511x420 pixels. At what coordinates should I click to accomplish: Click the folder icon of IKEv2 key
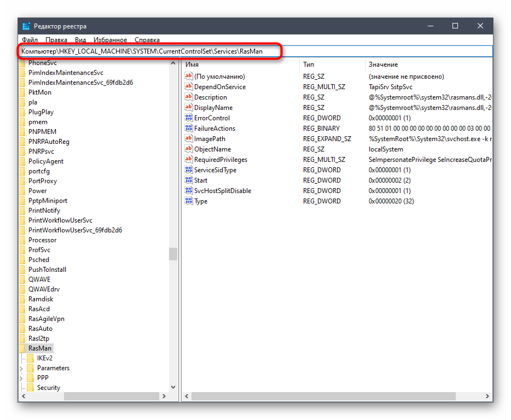pyautogui.click(x=31, y=358)
